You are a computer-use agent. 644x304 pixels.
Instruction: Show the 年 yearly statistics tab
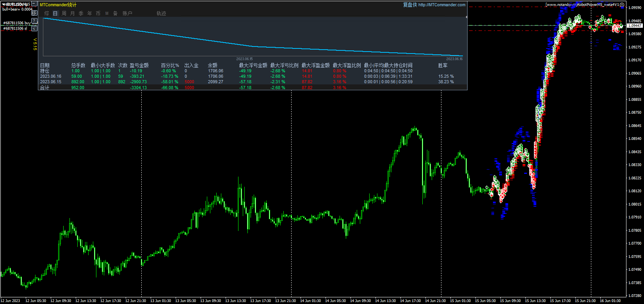tap(90, 13)
